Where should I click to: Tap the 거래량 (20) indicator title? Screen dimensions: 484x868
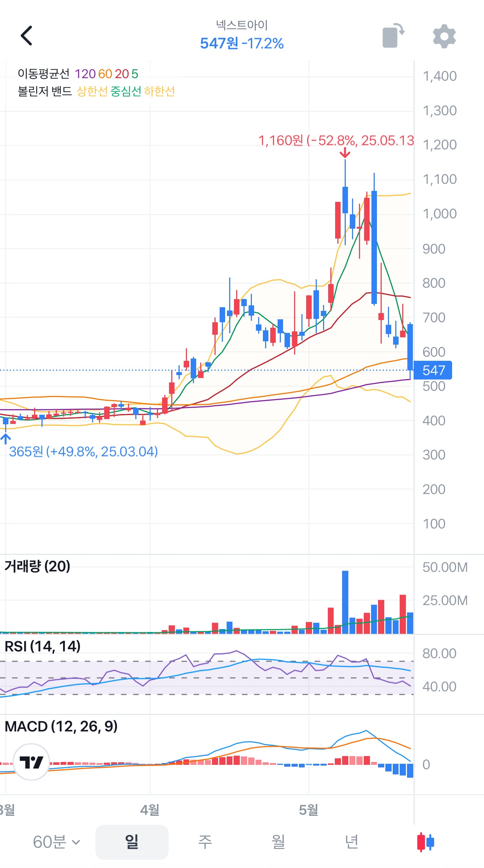(x=37, y=566)
